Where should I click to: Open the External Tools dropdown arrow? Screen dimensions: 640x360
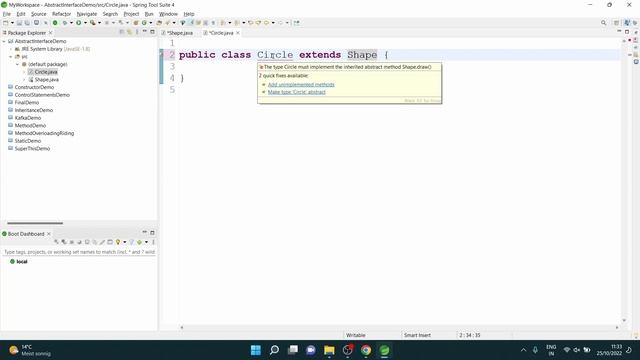[x=99, y=23]
